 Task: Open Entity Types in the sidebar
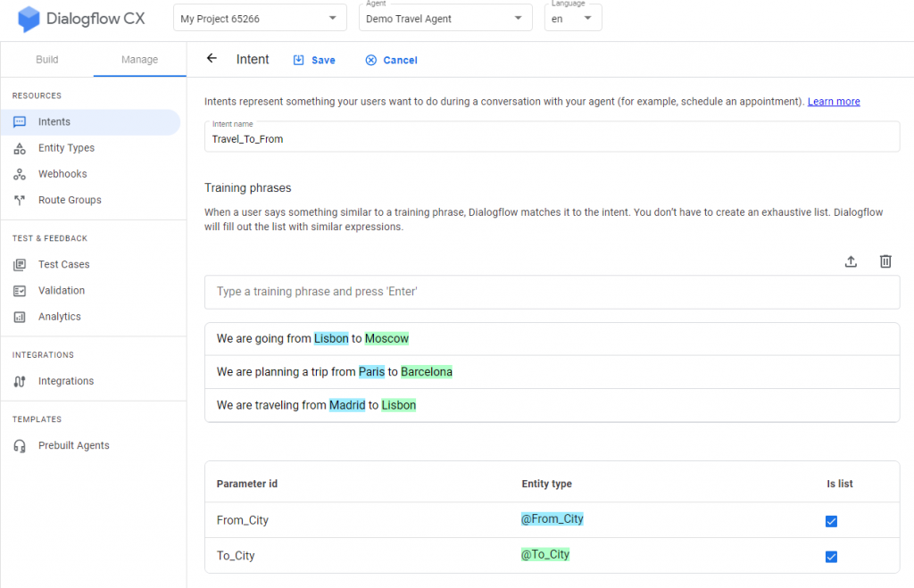pos(91,148)
